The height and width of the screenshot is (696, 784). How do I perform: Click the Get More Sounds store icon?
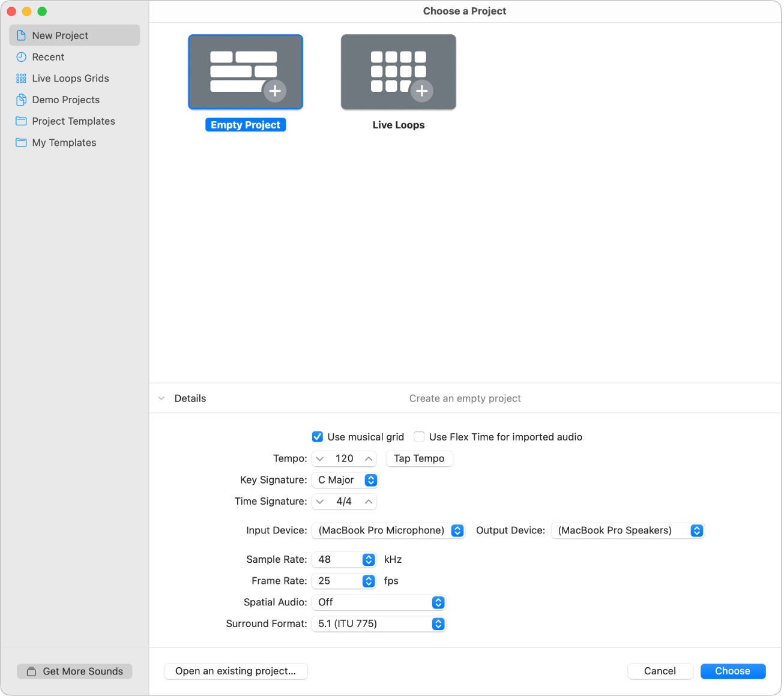[x=31, y=671]
